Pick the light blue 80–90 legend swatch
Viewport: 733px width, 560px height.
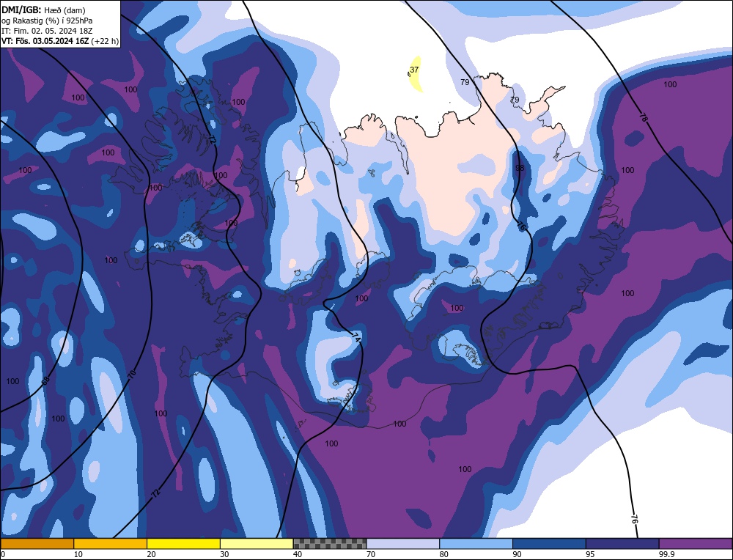[x=476, y=544]
